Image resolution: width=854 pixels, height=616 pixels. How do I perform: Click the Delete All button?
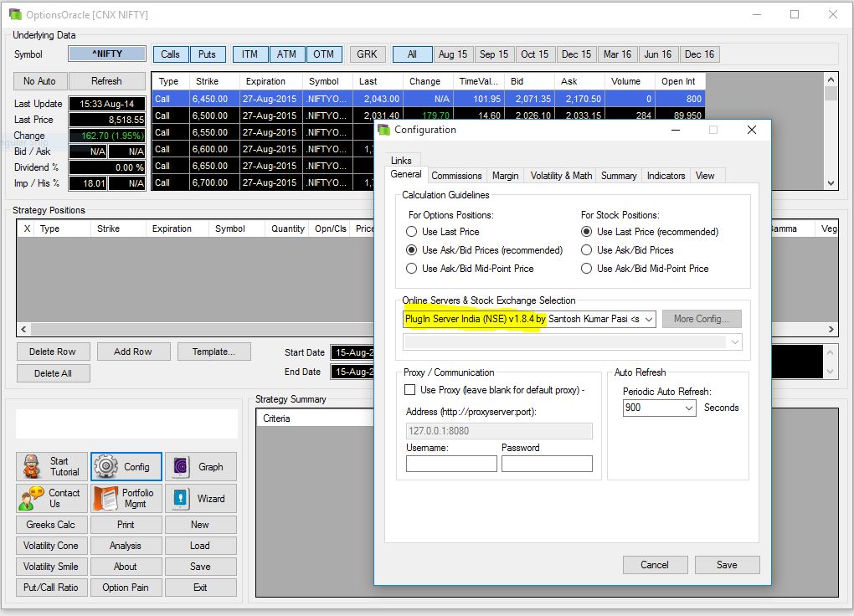[53, 373]
